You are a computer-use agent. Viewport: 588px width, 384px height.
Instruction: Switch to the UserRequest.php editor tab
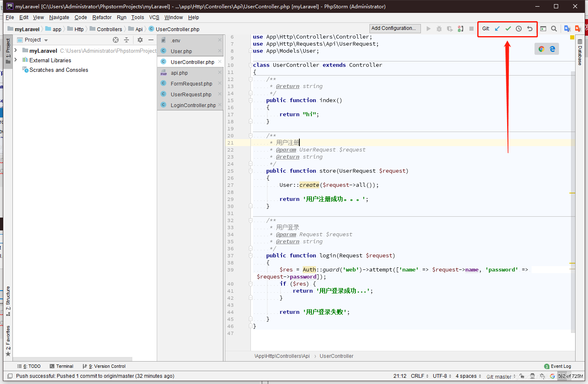pos(190,94)
